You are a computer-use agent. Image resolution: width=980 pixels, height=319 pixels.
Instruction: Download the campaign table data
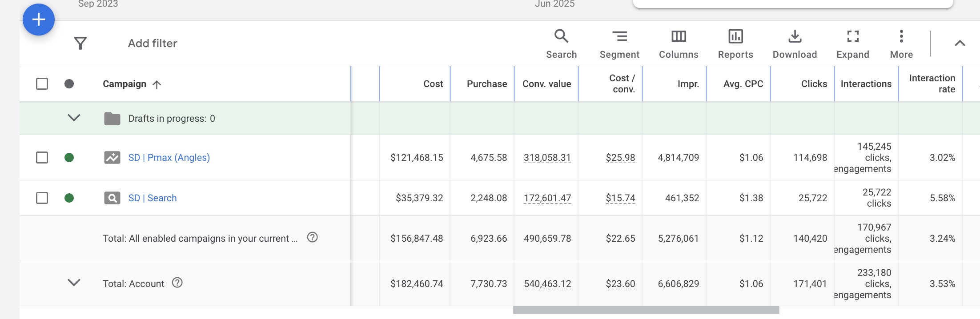(x=795, y=44)
